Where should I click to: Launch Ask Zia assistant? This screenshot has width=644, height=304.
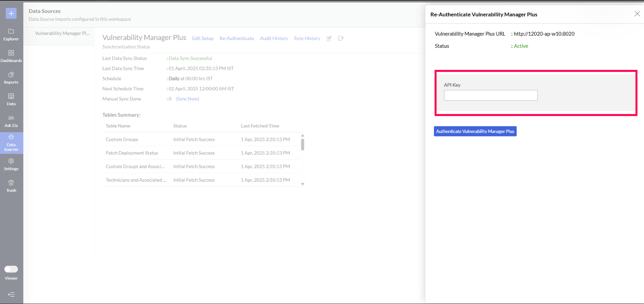[11, 121]
